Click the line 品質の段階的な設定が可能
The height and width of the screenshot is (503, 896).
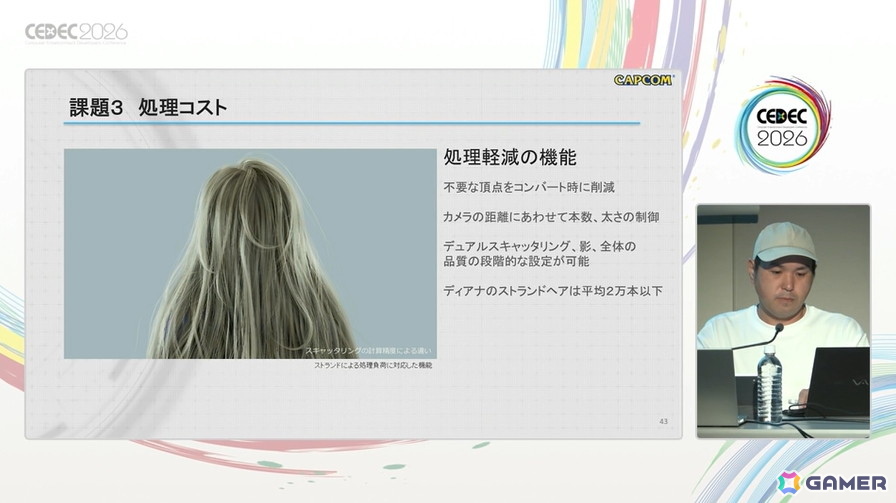tap(516, 261)
